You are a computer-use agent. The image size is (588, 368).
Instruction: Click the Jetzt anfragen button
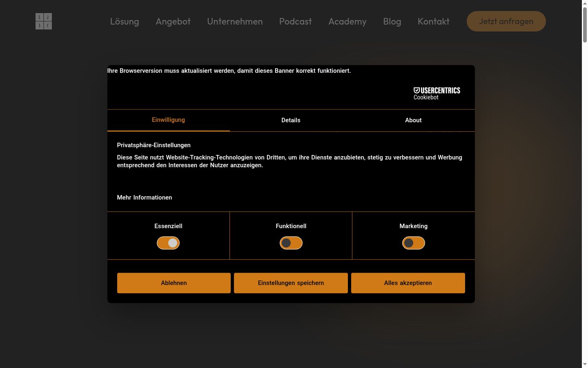tap(506, 21)
